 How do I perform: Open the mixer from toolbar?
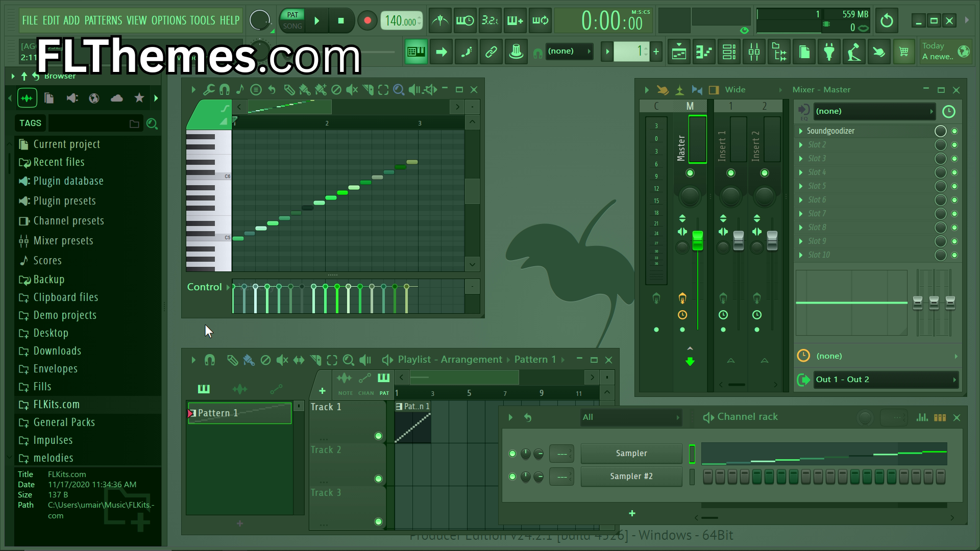(754, 52)
